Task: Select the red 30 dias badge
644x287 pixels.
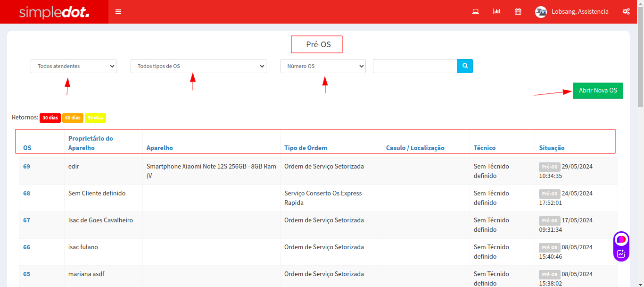Action: (x=50, y=118)
